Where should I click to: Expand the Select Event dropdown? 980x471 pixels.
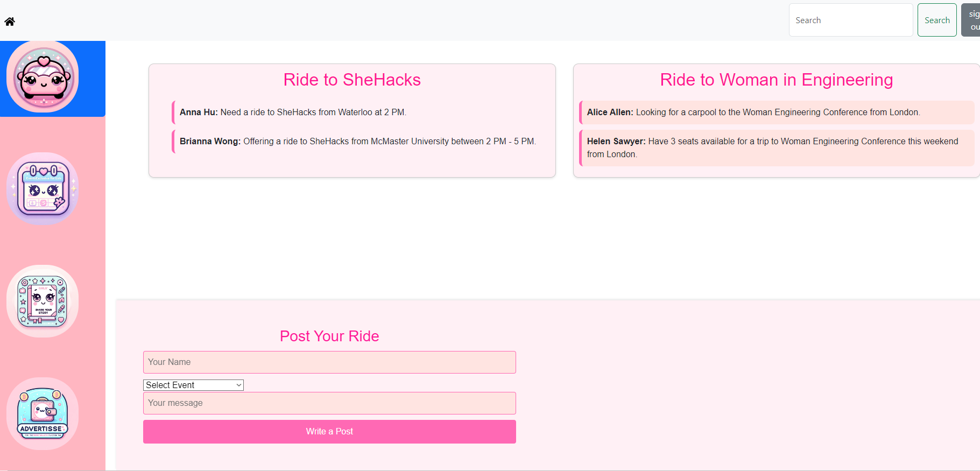193,385
